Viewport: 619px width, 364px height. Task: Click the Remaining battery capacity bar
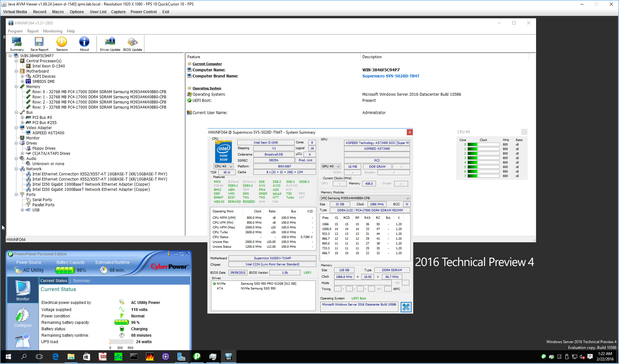pyautogui.click(x=122, y=323)
